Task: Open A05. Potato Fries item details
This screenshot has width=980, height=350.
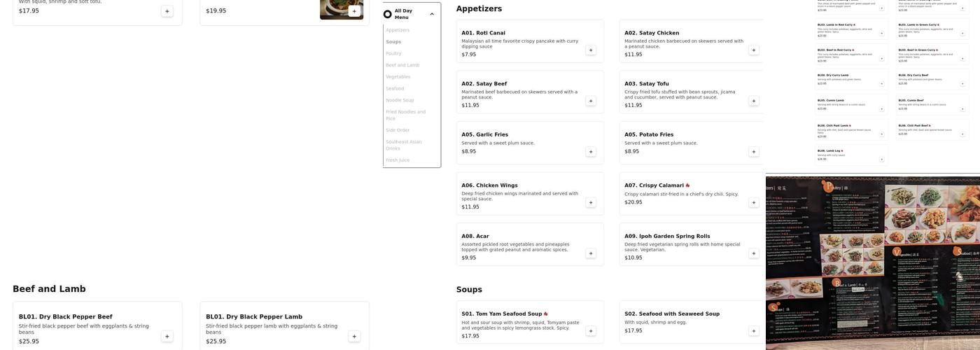Action: (649, 134)
